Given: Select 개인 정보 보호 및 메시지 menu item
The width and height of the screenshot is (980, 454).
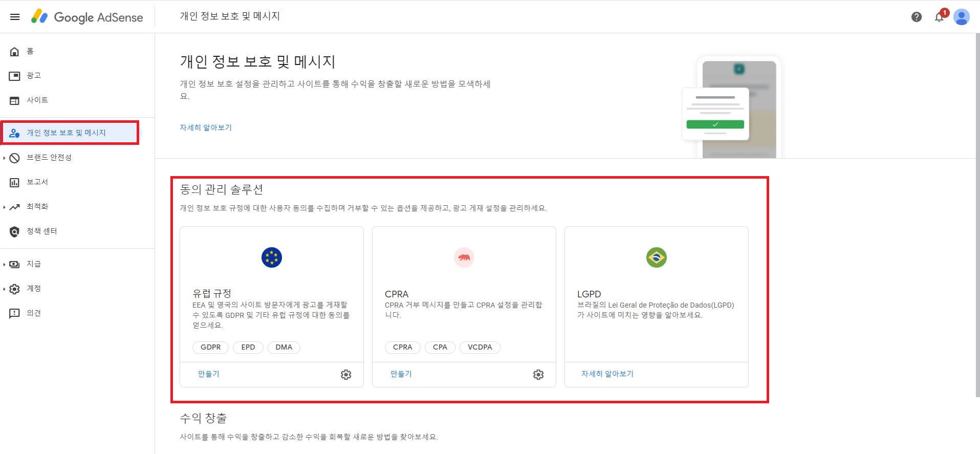Looking at the screenshot, I should [x=70, y=133].
